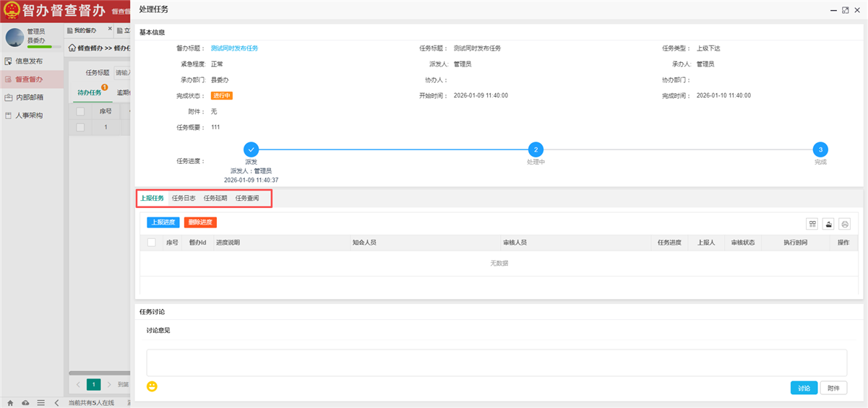Tick the checkbox for row 1

click(80, 127)
